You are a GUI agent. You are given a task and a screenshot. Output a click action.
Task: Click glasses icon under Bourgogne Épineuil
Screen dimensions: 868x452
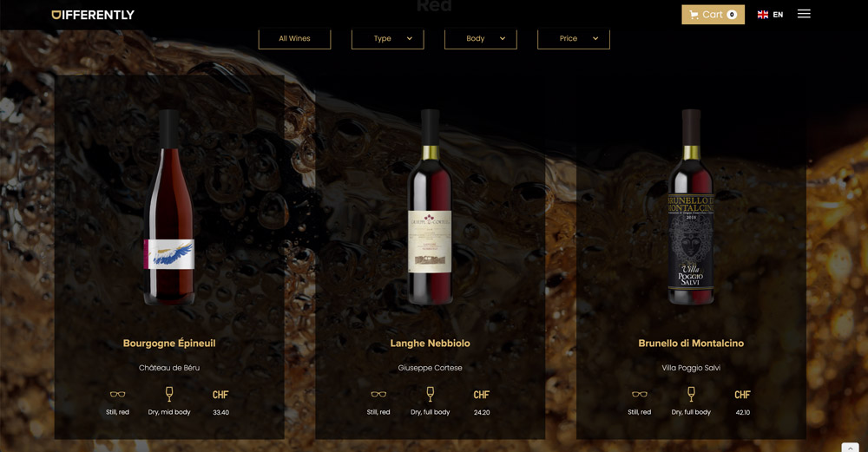click(117, 395)
